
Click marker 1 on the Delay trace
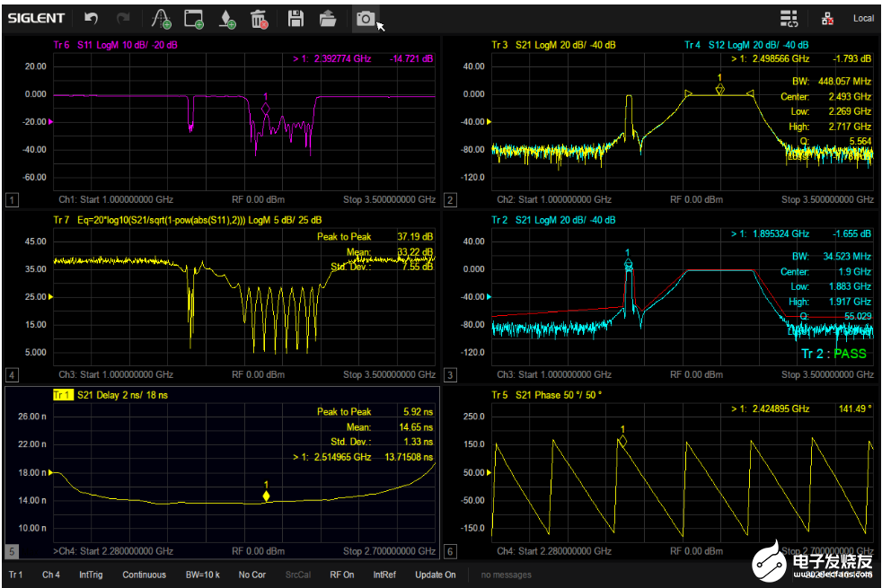coord(267,496)
